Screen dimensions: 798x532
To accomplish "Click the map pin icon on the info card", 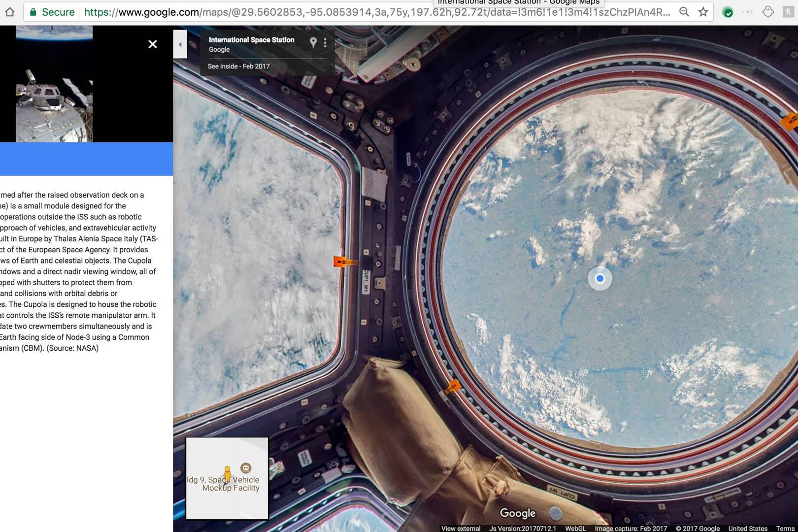I will (x=314, y=43).
